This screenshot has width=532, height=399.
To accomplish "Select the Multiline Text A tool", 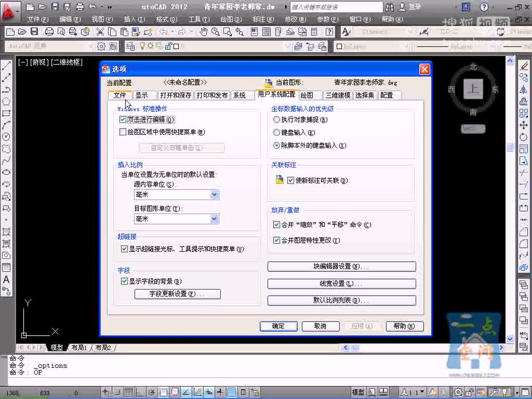I will click(6, 280).
